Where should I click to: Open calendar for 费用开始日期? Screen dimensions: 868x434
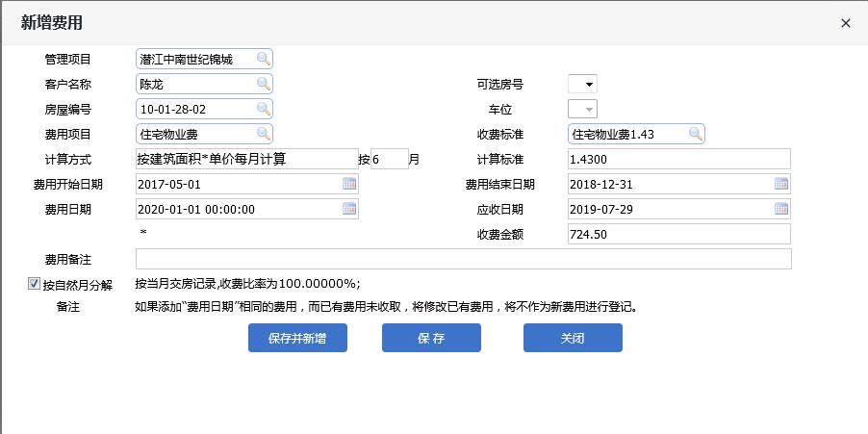point(349,185)
